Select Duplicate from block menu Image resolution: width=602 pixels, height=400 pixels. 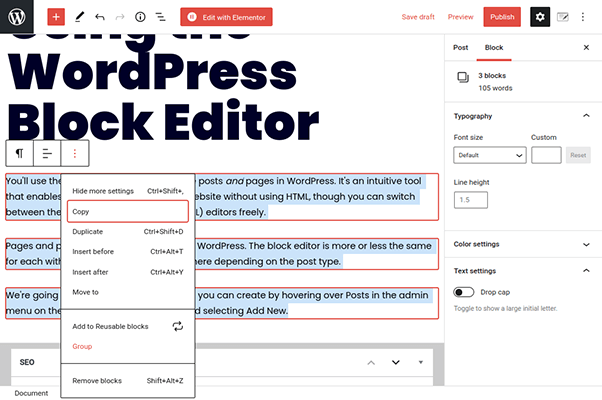[128, 231]
